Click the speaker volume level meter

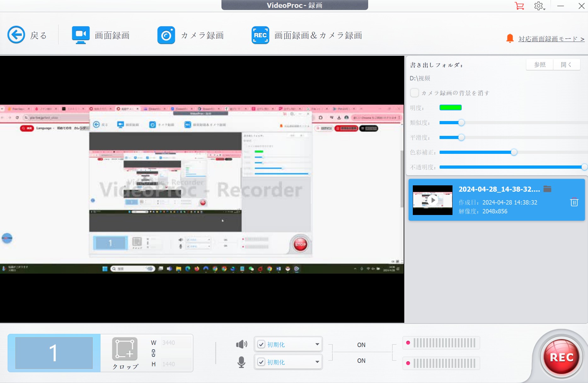click(x=441, y=343)
